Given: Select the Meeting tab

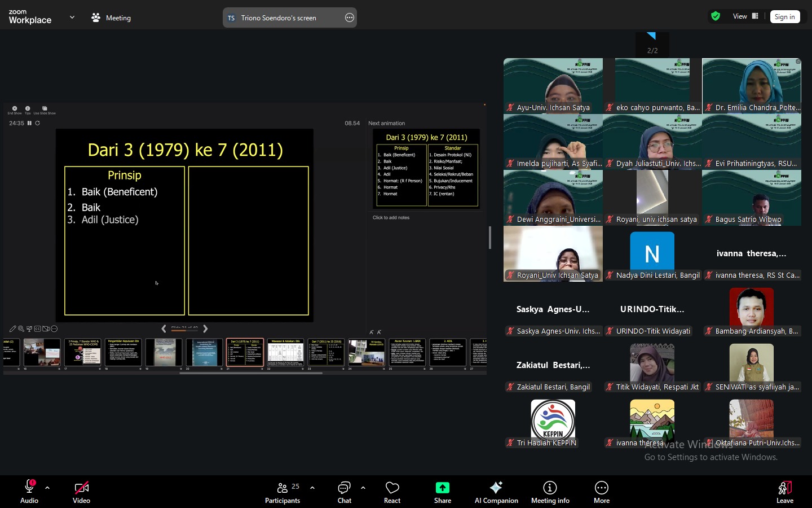Looking at the screenshot, I should pos(111,17).
